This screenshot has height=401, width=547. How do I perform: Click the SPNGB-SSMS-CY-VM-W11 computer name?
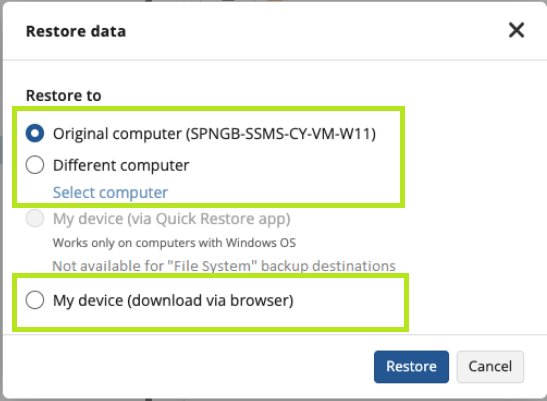[280, 134]
